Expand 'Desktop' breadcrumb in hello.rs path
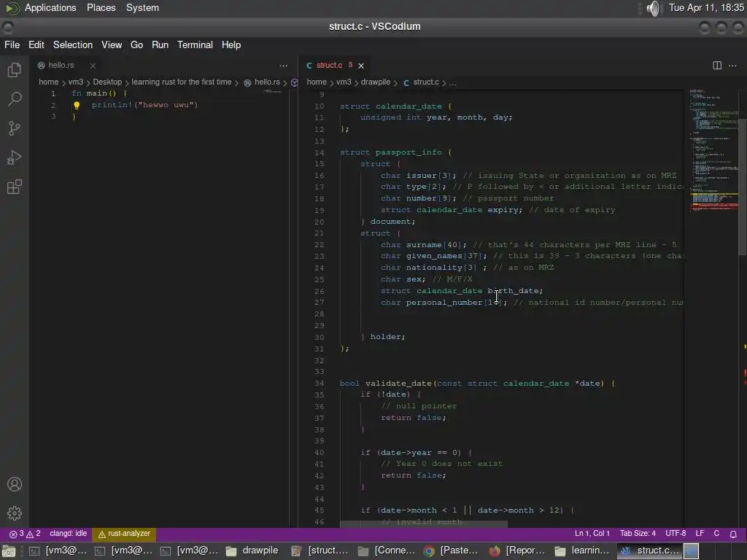747x560 pixels. click(x=107, y=82)
